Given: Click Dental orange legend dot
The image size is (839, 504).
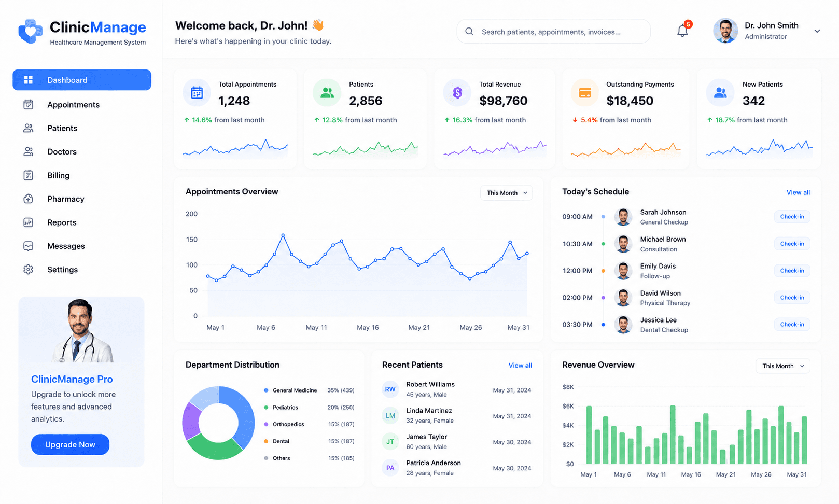Looking at the screenshot, I should (266, 441).
